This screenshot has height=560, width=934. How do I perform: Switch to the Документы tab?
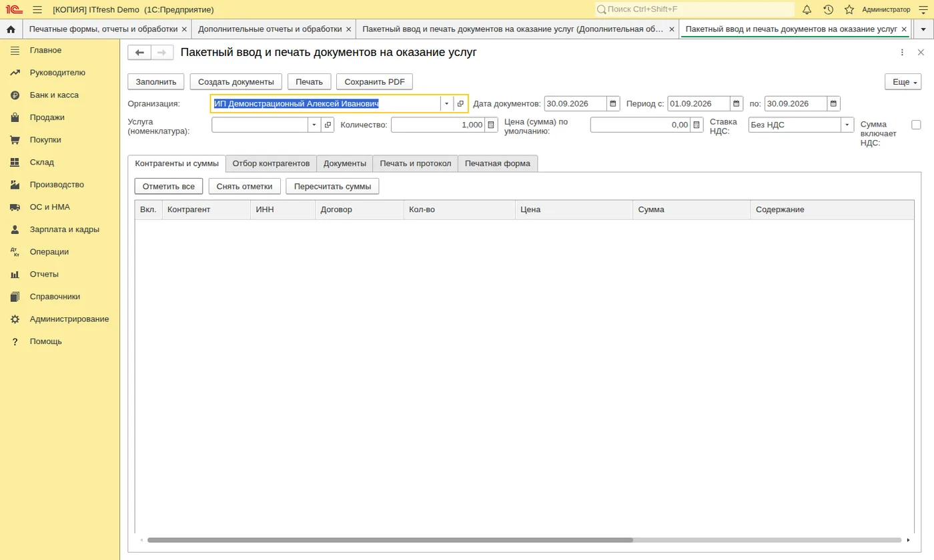pyautogui.click(x=345, y=163)
